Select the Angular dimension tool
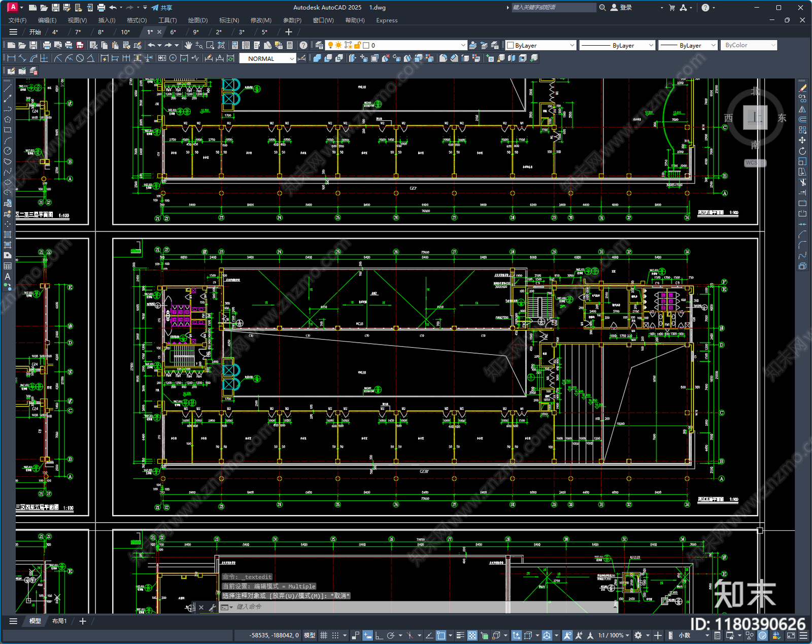The image size is (812, 644). point(90,58)
